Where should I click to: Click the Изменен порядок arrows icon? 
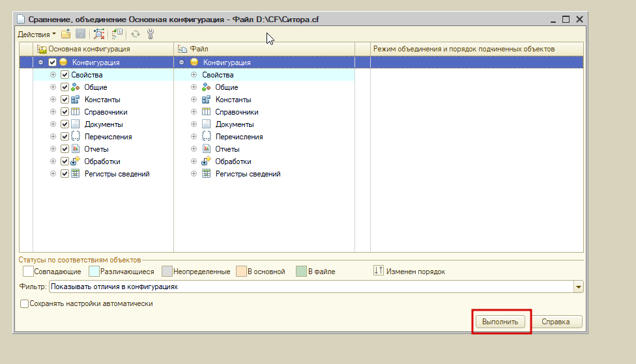tap(378, 271)
